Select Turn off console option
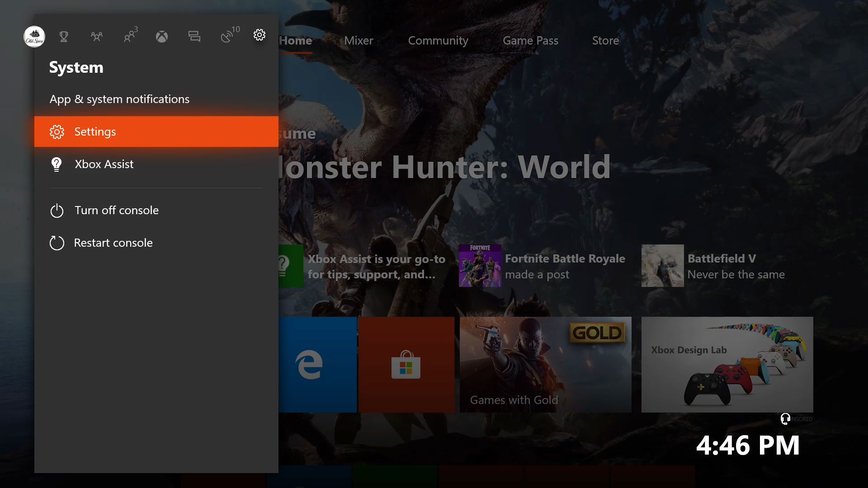Screen dimensions: 868x488 (116, 210)
